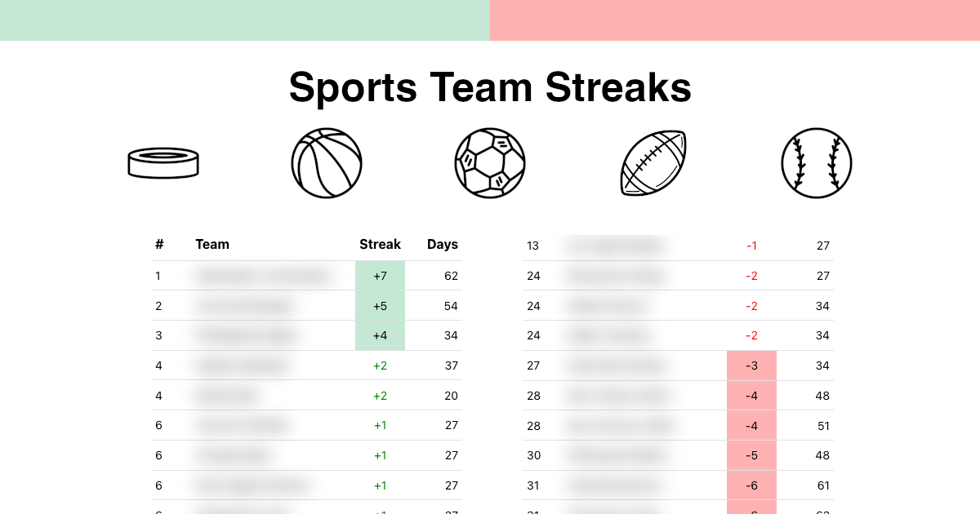Image resolution: width=980 pixels, height=514 pixels.
Task: Choose the soccer ball icon
Action: pos(490,163)
